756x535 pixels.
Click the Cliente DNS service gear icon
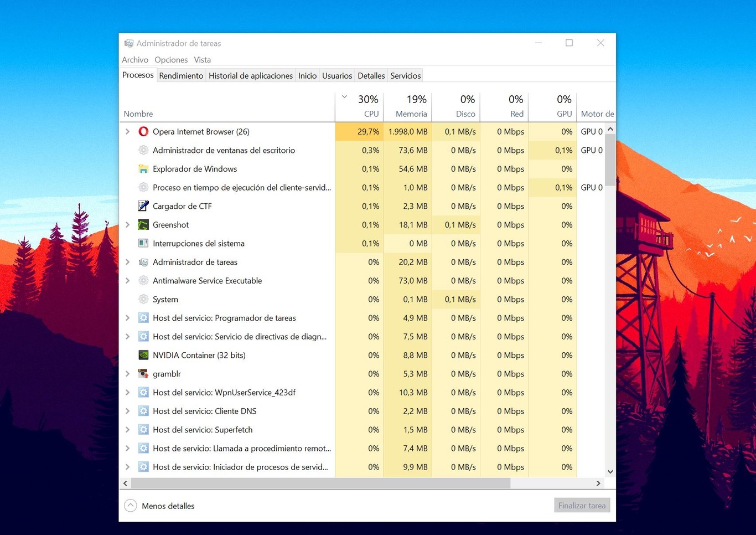[143, 411]
